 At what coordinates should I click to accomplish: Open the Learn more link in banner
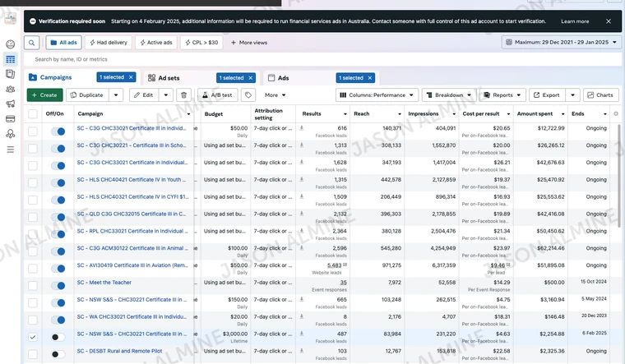point(575,21)
